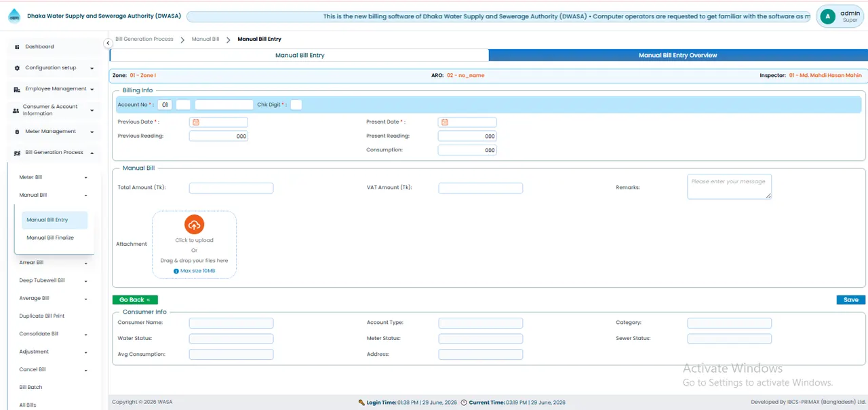868x410 pixels.
Task: Expand the Adjustment submenu
Action: coord(86,352)
